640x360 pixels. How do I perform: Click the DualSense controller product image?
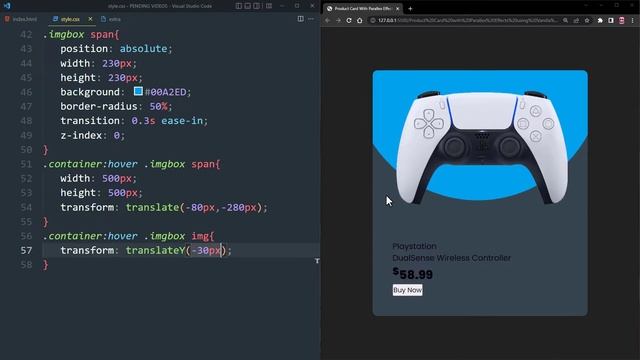point(482,147)
